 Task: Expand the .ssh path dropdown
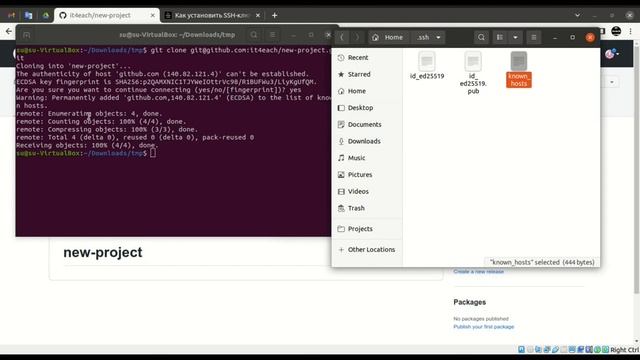(x=438, y=37)
